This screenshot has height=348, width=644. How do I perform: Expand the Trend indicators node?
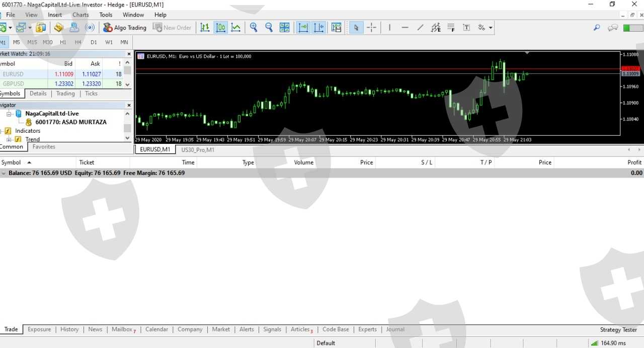(9, 139)
